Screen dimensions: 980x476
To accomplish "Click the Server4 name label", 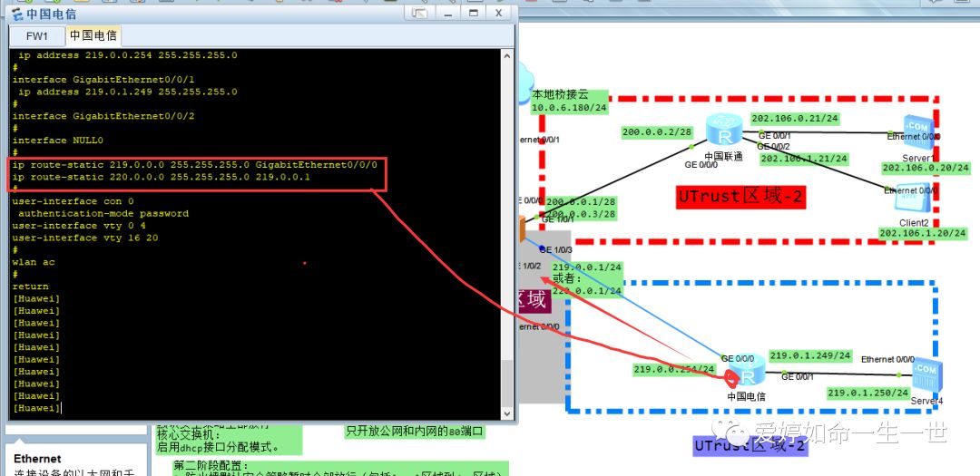I will click(x=926, y=401).
